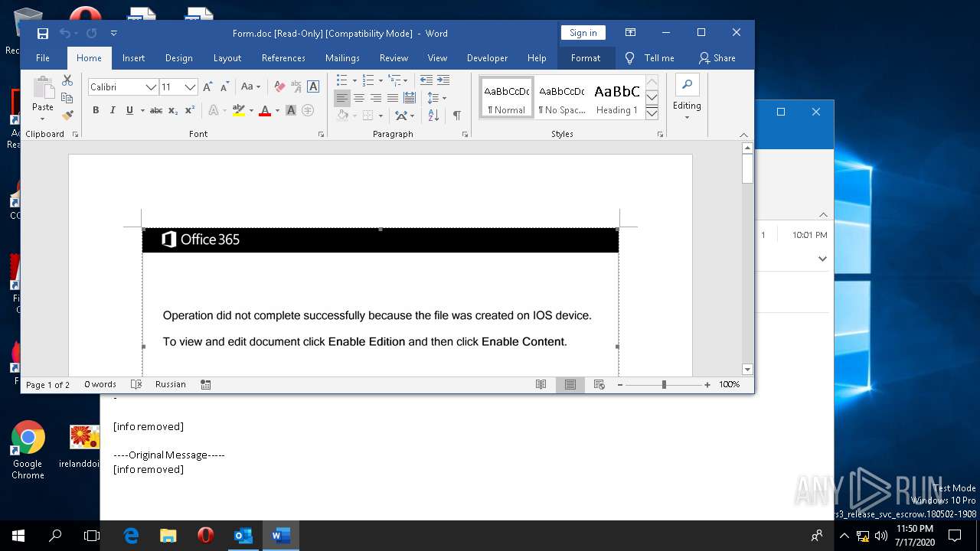Screen dimensions: 980x551
Task: Click the proofing spell-check status icon
Action: [136, 384]
